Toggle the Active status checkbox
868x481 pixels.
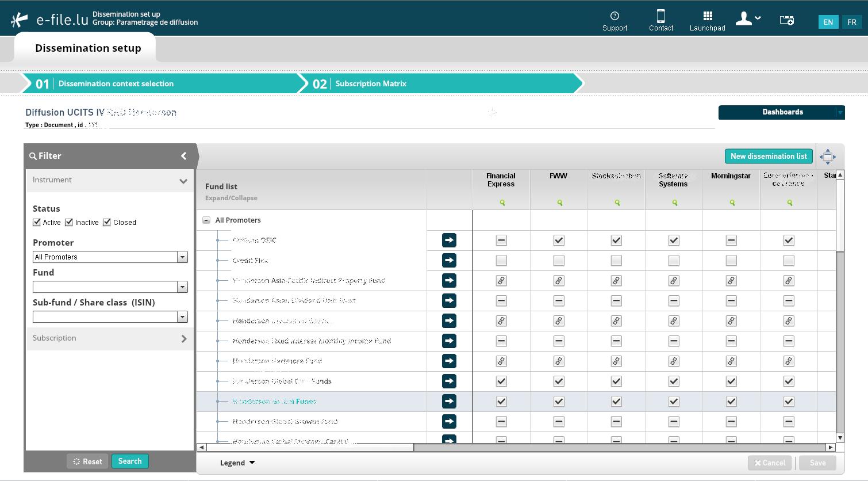pyautogui.click(x=37, y=222)
